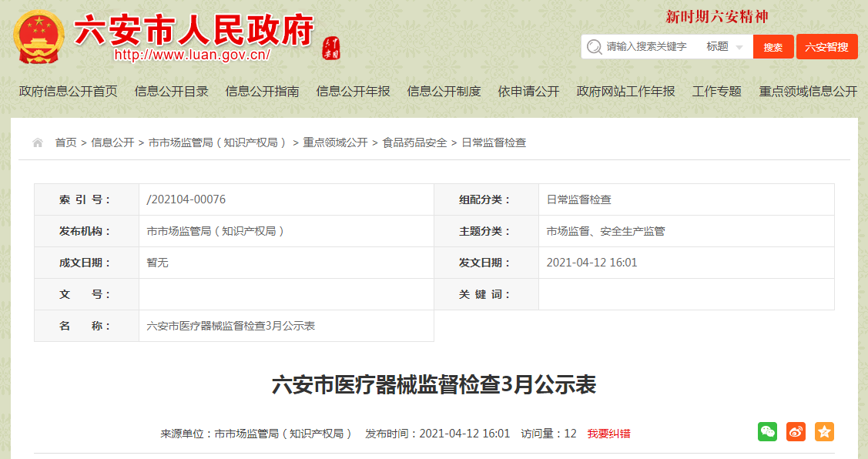
Task: Click the 主题分类 label cell
Action: (486, 231)
